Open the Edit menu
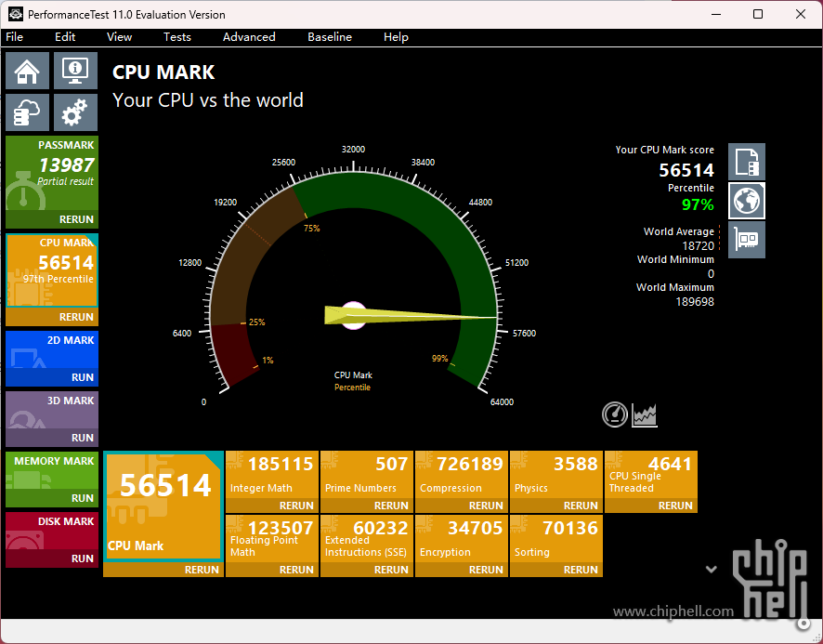 pos(65,37)
